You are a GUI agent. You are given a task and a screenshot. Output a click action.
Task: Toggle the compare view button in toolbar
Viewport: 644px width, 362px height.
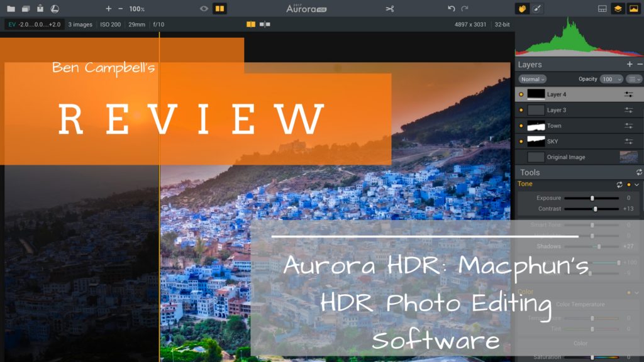219,9
